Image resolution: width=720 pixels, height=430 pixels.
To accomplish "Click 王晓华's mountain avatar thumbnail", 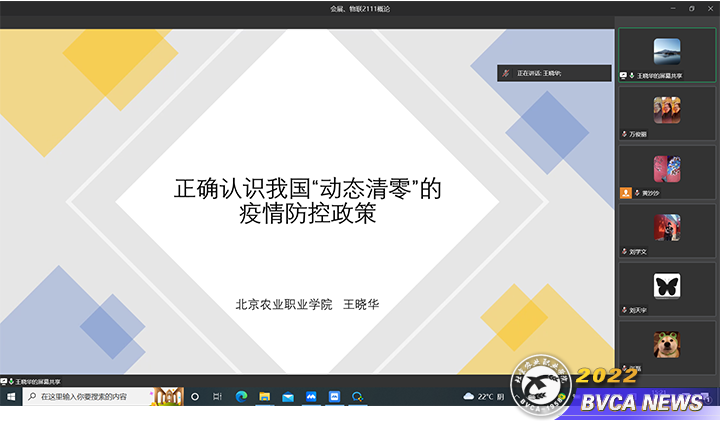I will 667,51.
